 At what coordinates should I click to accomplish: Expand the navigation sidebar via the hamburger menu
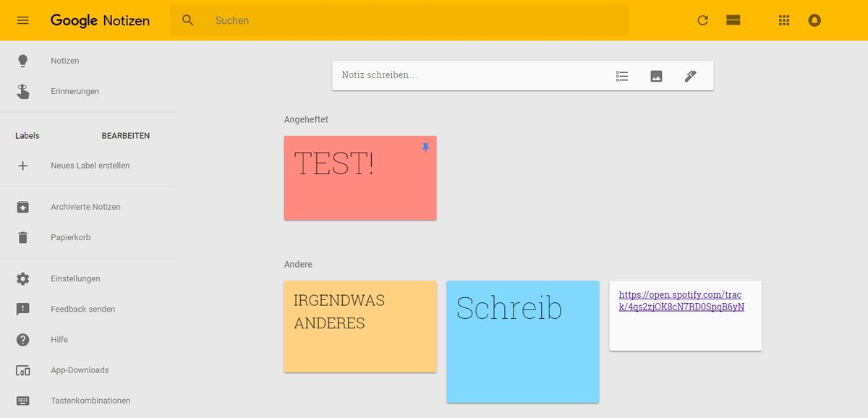point(22,20)
